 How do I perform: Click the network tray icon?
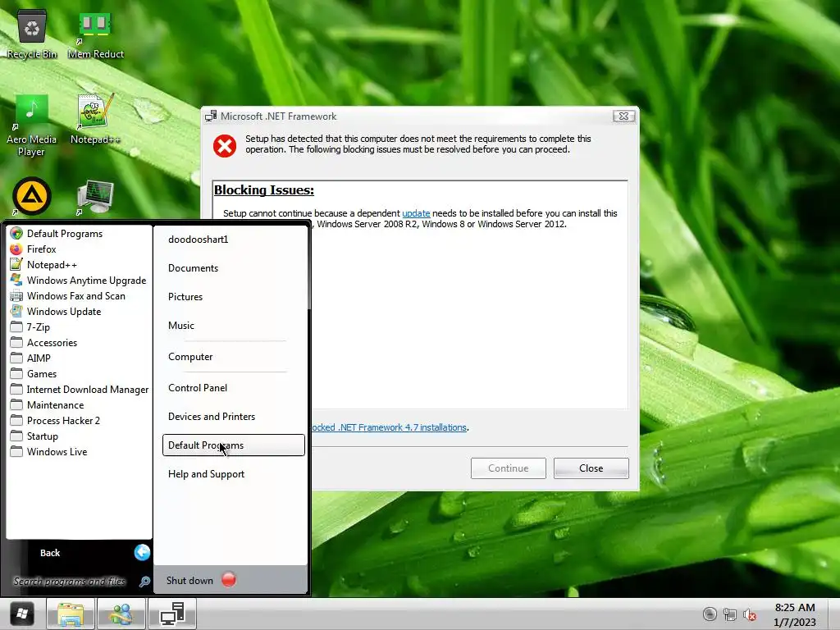pos(729,614)
